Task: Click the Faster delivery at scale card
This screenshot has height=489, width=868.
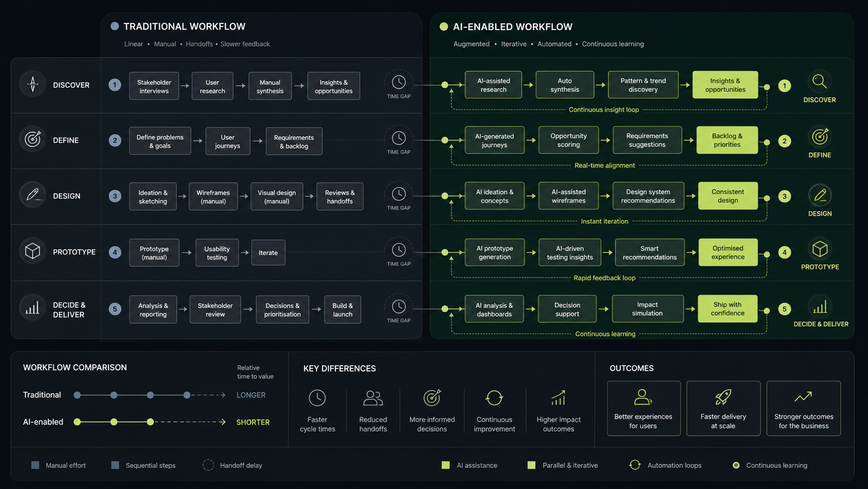Action: click(x=724, y=408)
